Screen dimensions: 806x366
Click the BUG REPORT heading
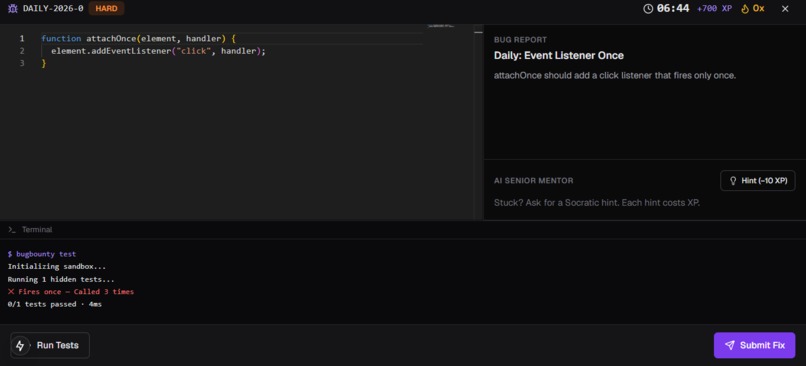click(x=520, y=40)
